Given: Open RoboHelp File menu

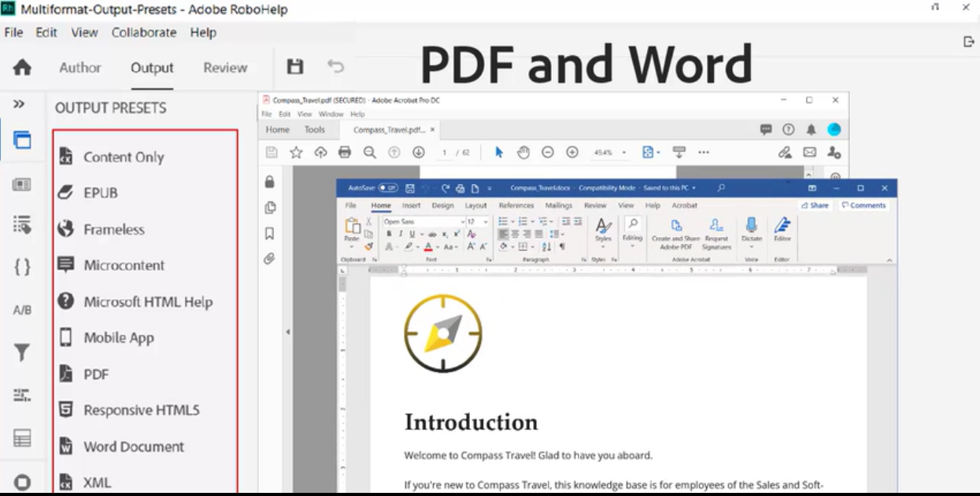Looking at the screenshot, I should pos(13,32).
